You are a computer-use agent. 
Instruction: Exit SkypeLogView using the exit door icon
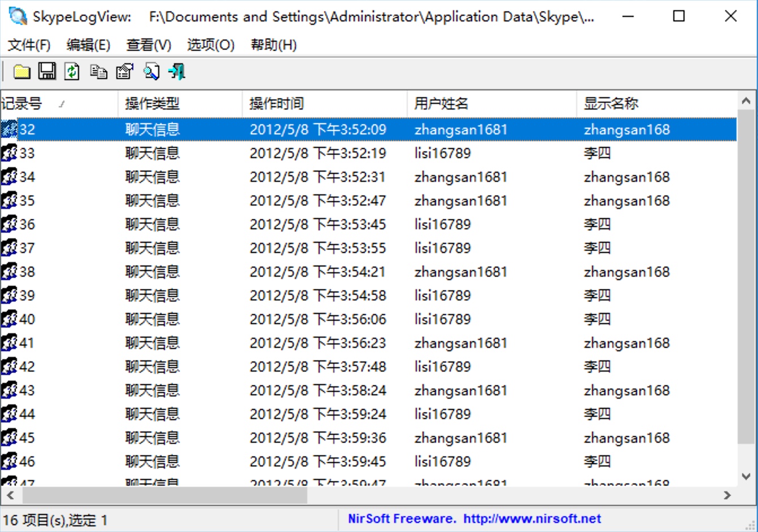tap(176, 71)
